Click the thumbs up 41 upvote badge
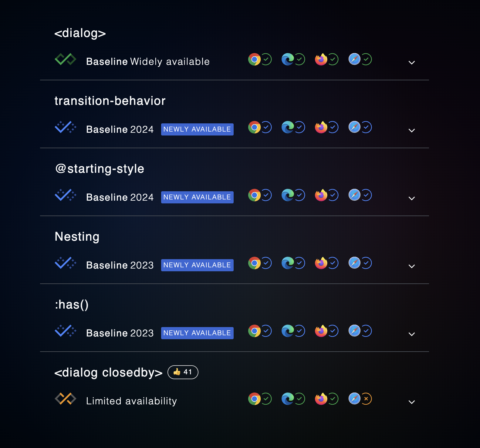This screenshot has height=448, width=480. click(183, 372)
